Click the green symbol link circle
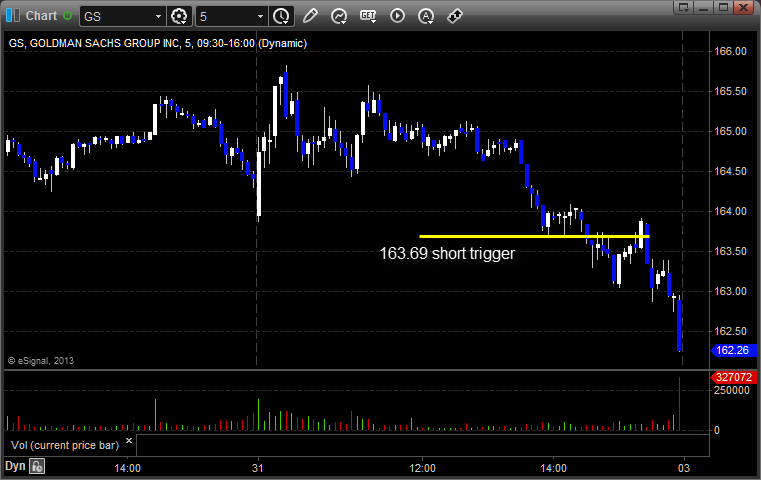Image resolution: width=761 pixels, height=480 pixels. tap(68, 16)
